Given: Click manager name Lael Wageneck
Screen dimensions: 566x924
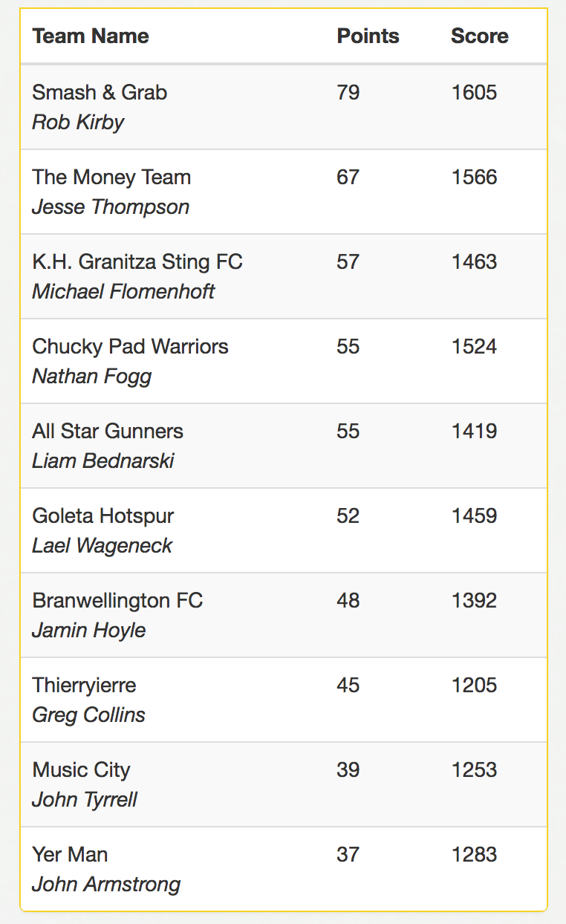Looking at the screenshot, I should [x=103, y=546].
